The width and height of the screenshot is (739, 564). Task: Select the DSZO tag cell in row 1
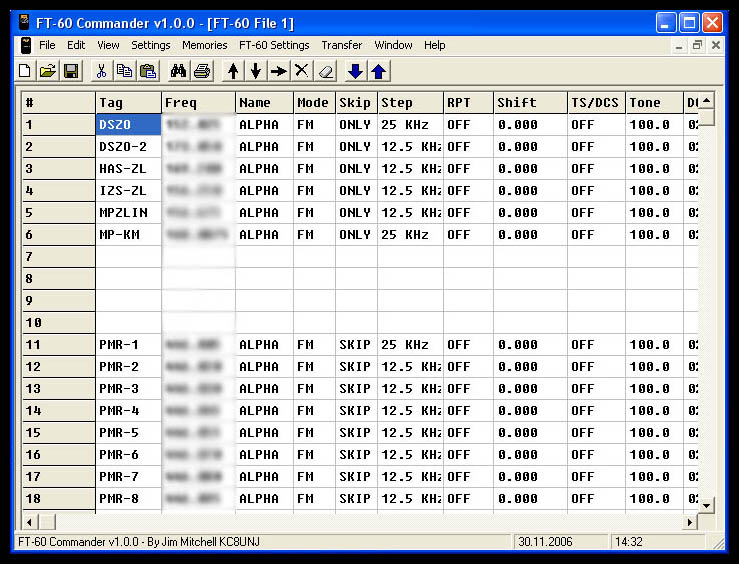pyautogui.click(x=128, y=125)
